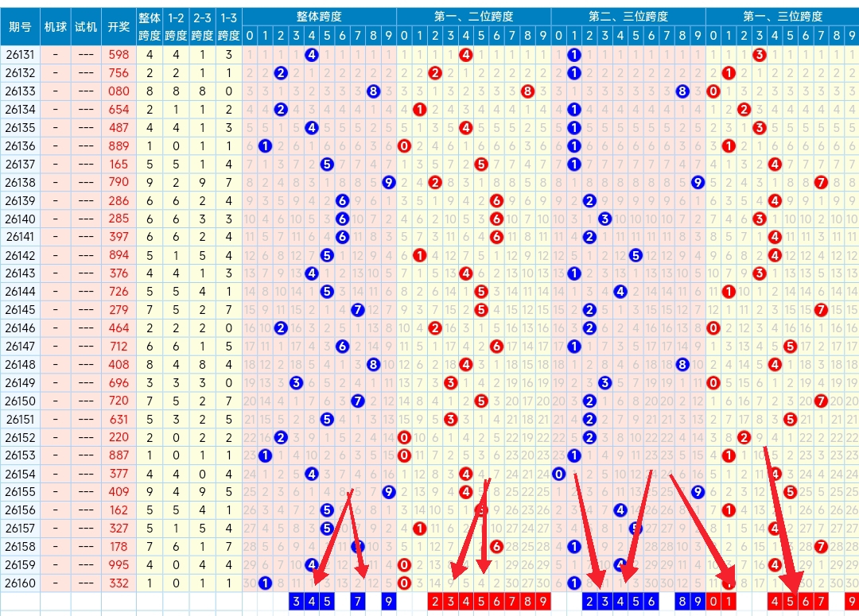This screenshot has height=616, width=859.
Task: Click blue circle 4 in row 26131
Action: [312, 55]
